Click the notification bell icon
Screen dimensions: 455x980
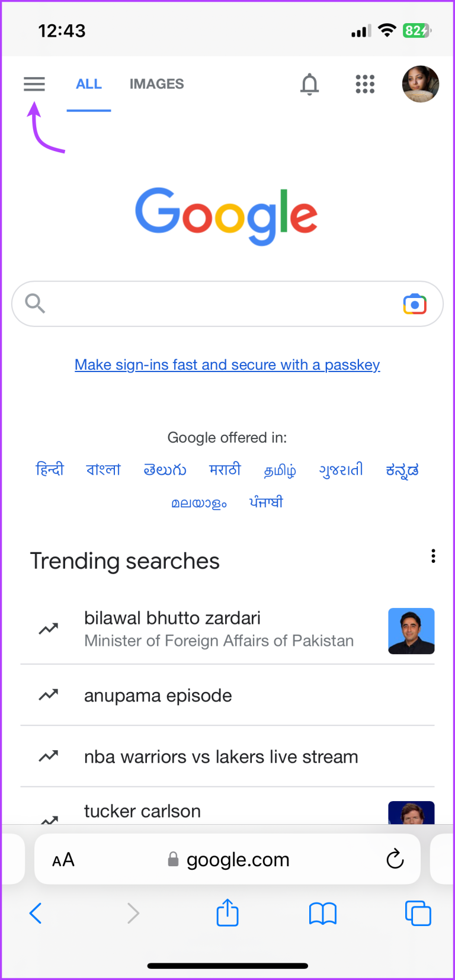pos(310,84)
